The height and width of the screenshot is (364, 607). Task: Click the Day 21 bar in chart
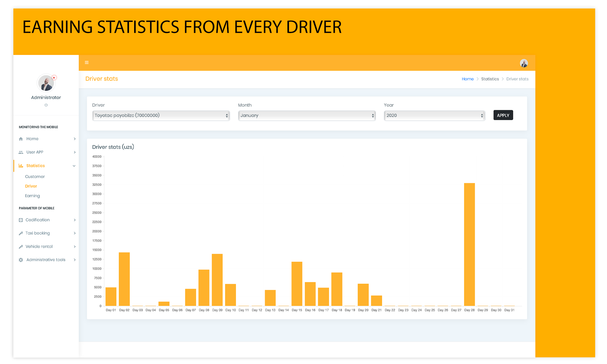click(377, 301)
